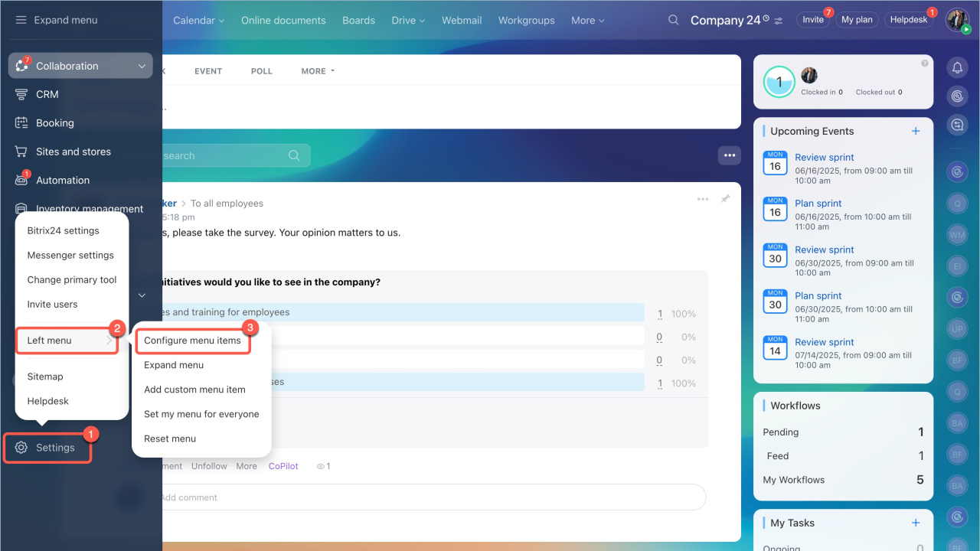Select Configure menu items

(x=192, y=341)
